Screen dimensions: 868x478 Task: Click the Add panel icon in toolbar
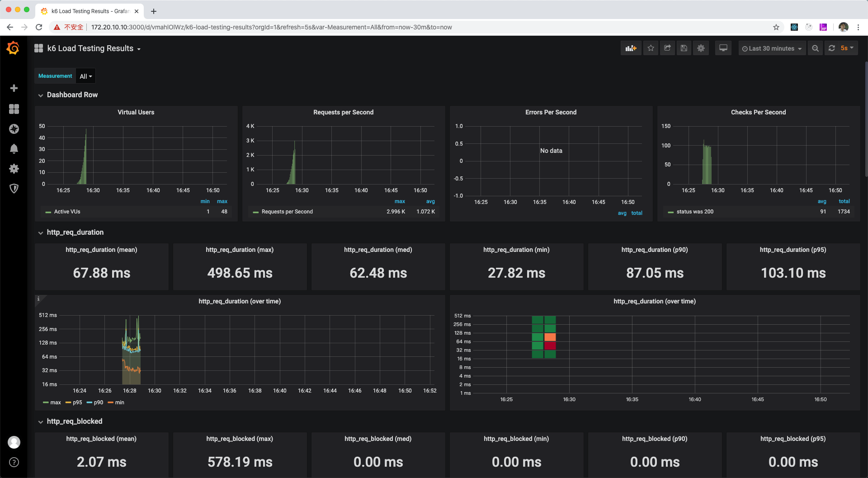pos(631,48)
